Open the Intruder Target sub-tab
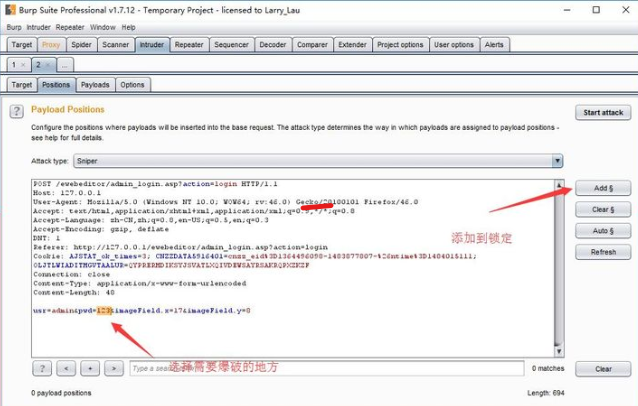 22,85
